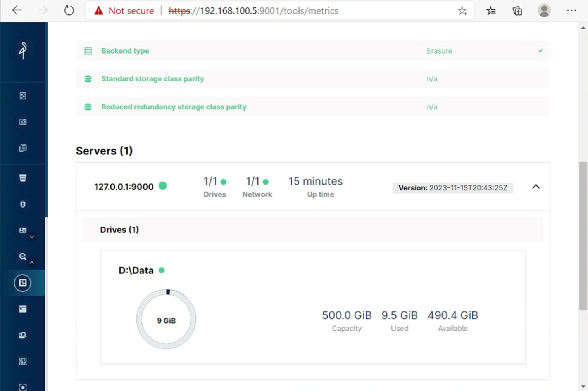588x391 pixels.
Task: Click the 15 minutes Up time value
Action: pos(316,181)
